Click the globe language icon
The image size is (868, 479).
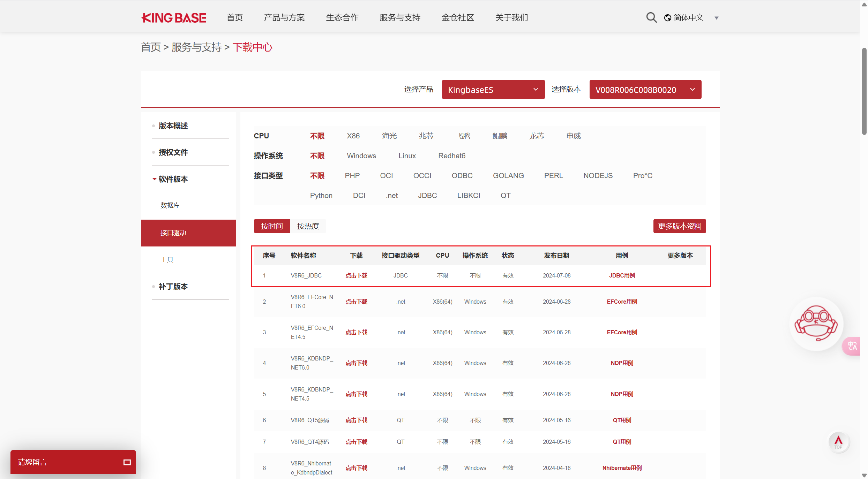click(667, 18)
